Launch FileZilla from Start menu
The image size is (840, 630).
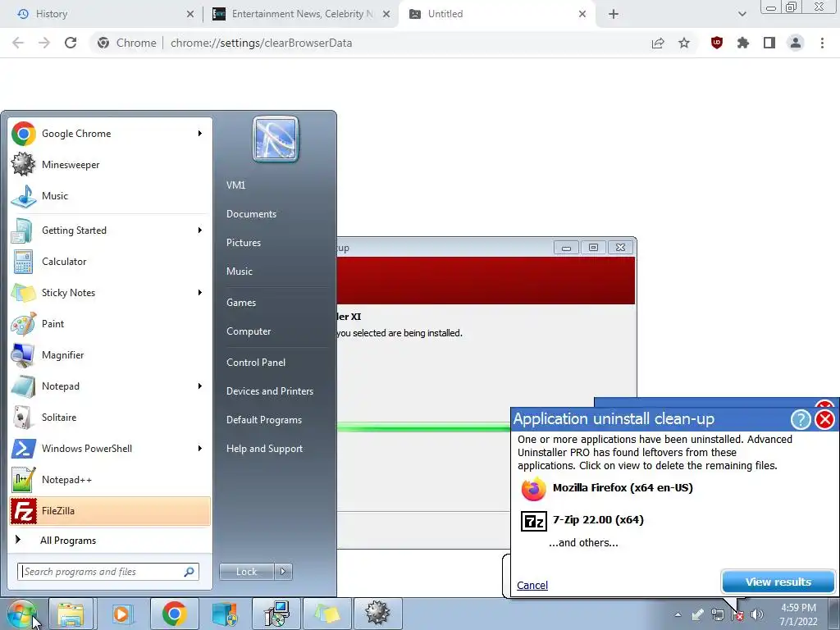110,510
